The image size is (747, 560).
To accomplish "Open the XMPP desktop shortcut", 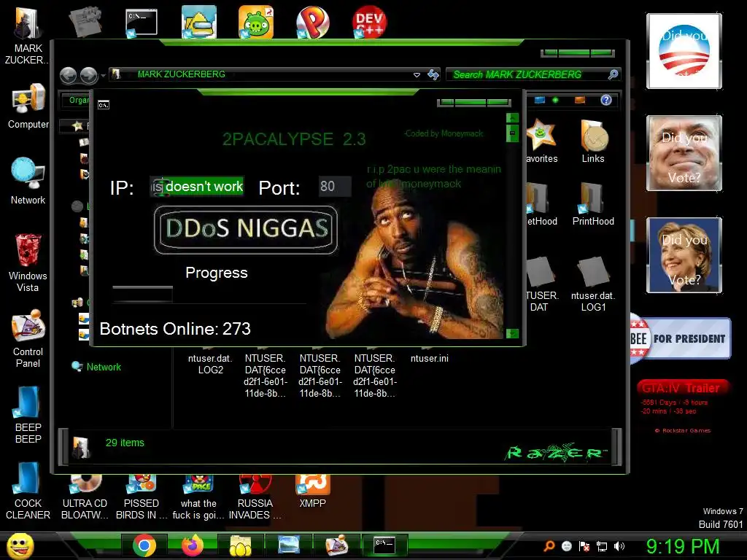I will [x=312, y=491].
